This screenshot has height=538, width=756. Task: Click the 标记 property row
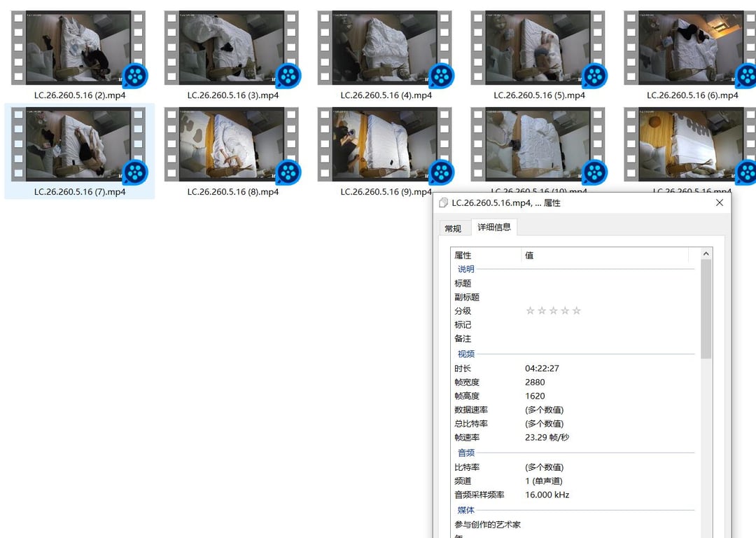573,325
